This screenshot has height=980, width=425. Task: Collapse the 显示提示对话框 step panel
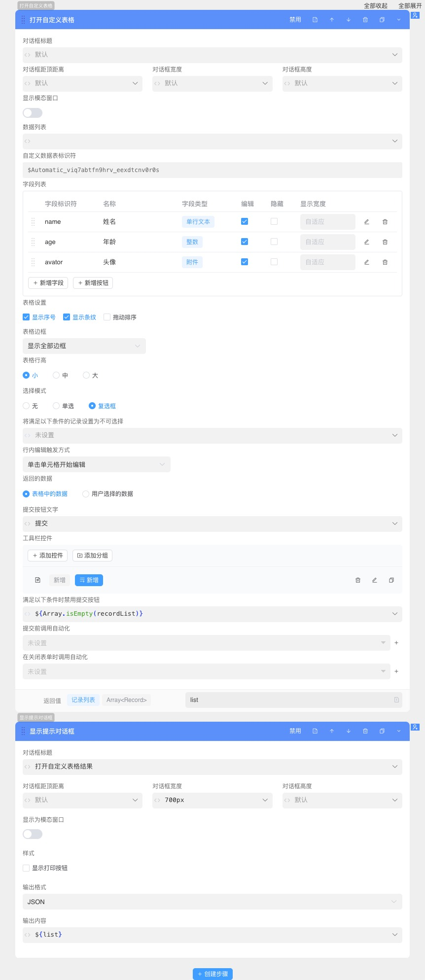click(x=399, y=731)
